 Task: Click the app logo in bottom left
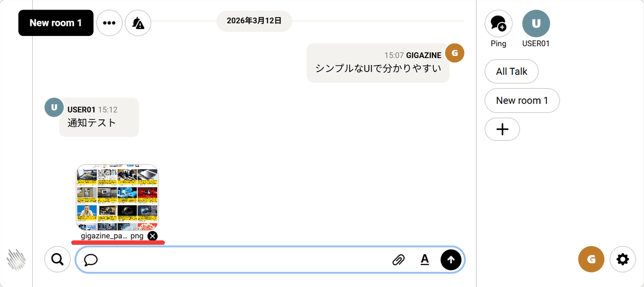point(16,260)
